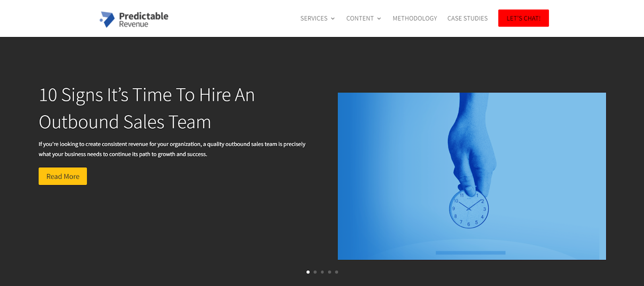Click the article summary paragraph text

point(172,149)
